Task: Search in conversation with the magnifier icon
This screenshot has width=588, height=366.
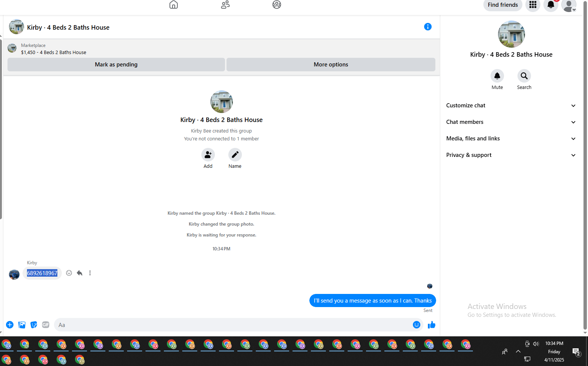Action: pos(524,76)
